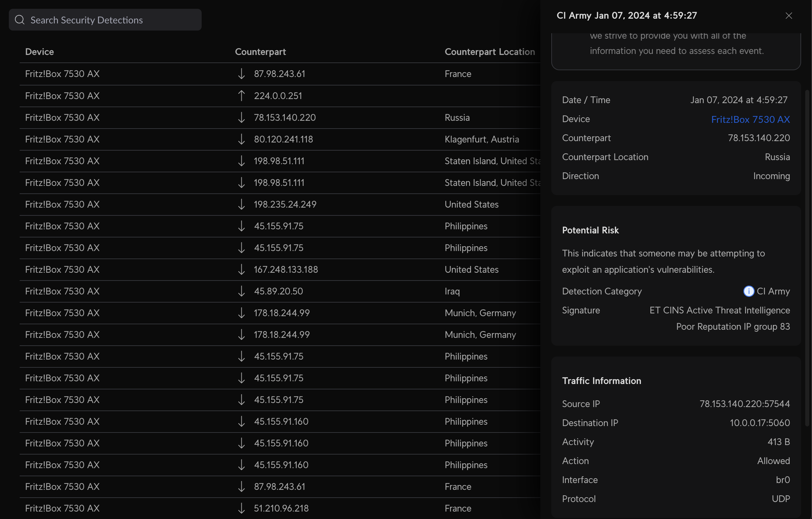This screenshot has height=519, width=812.
Task: Close the CI Army detail panel
Action: (x=789, y=16)
